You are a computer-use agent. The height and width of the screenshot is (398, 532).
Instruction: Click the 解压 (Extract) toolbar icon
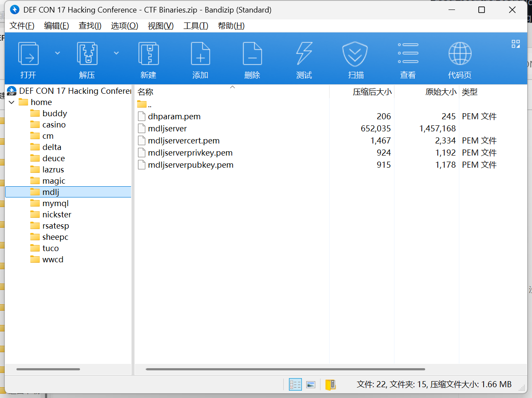tap(87, 54)
